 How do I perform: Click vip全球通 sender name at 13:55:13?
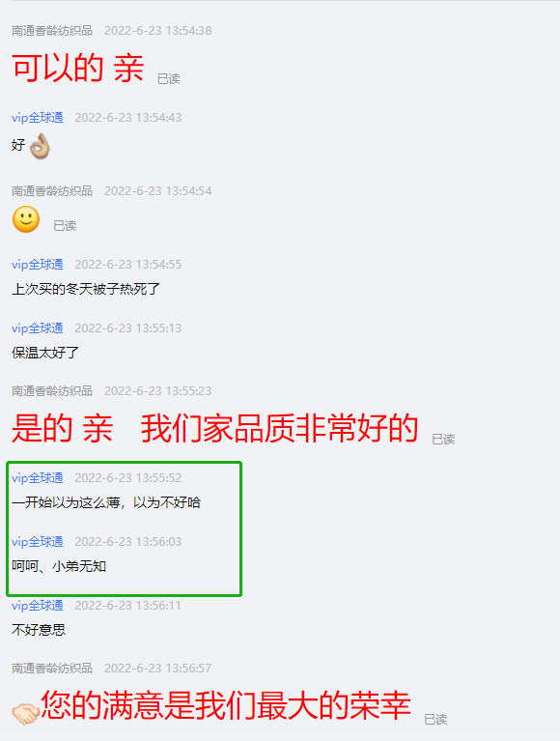[38, 328]
